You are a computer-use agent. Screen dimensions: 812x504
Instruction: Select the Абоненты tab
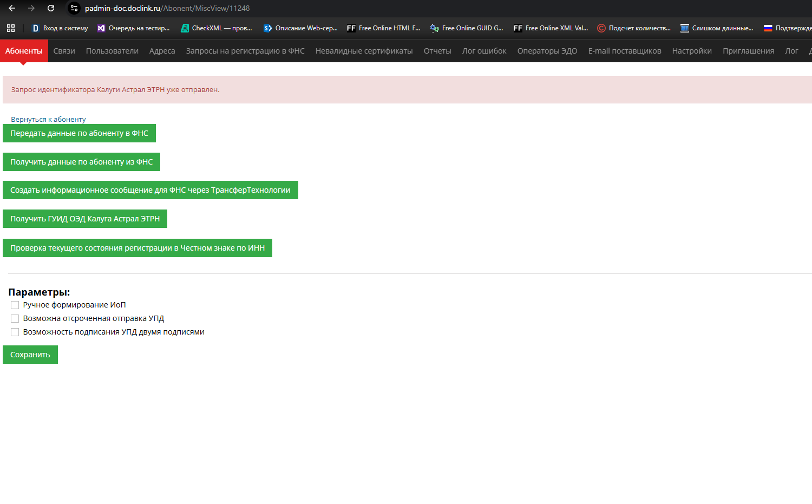[24, 51]
